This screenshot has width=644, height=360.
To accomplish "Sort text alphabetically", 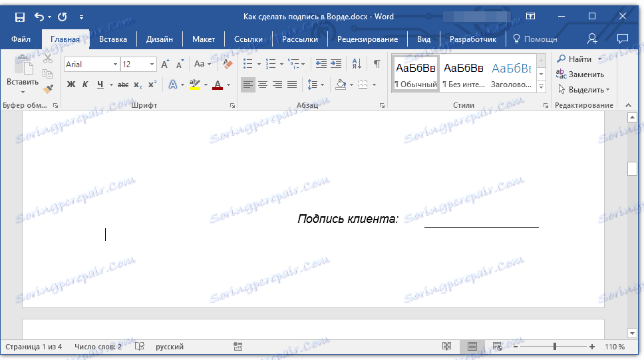I will click(x=357, y=64).
